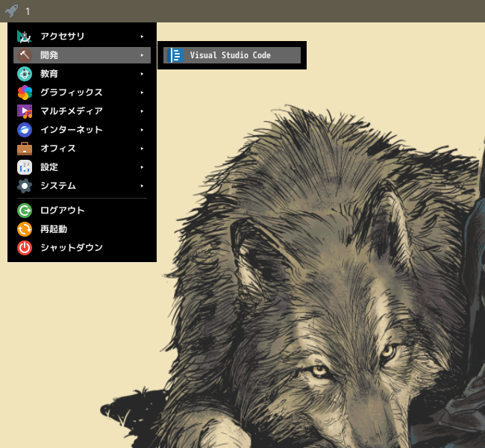Open the オフィス menu entry
485x448 pixels.
(82, 149)
